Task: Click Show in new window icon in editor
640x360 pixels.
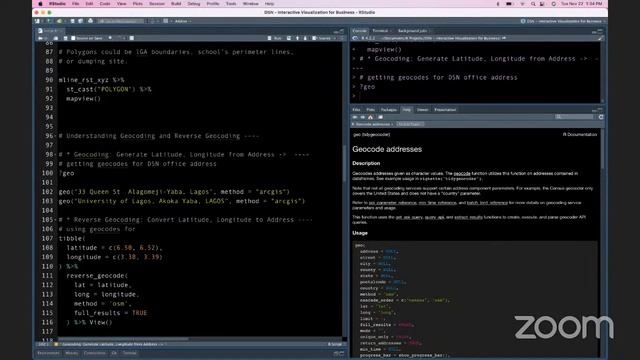Action: [56, 38]
